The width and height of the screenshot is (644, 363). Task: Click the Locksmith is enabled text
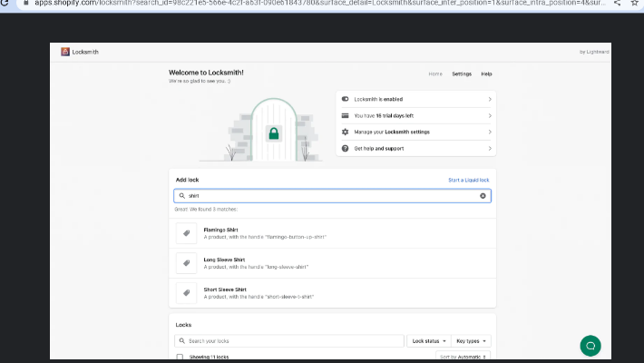click(x=378, y=99)
